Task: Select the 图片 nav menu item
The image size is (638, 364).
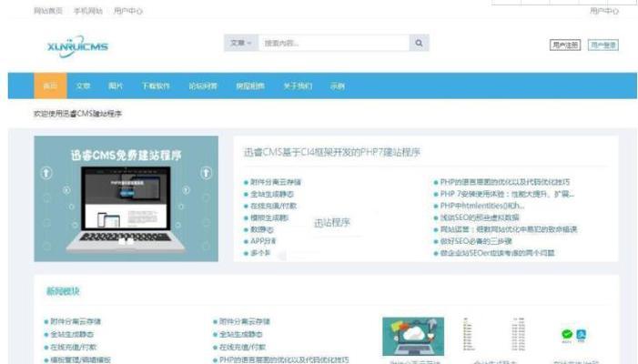Action: click(116, 86)
